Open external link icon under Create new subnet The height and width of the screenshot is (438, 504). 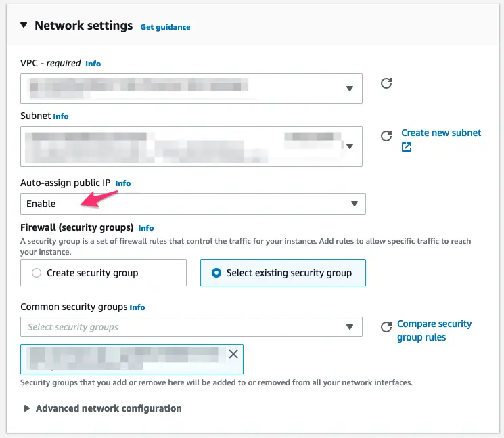tap(407, 147)
